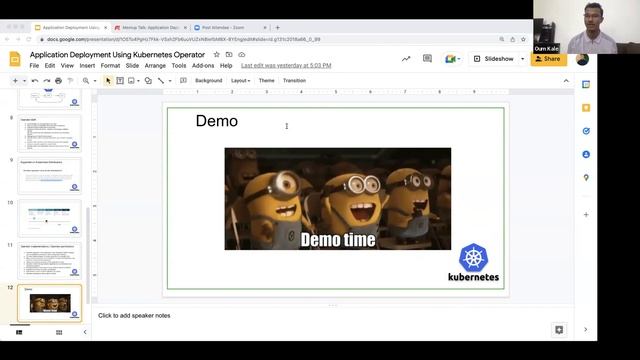640x360 pixels.
Task: Click the Insert image icon
Action: [x=131, y=81]
